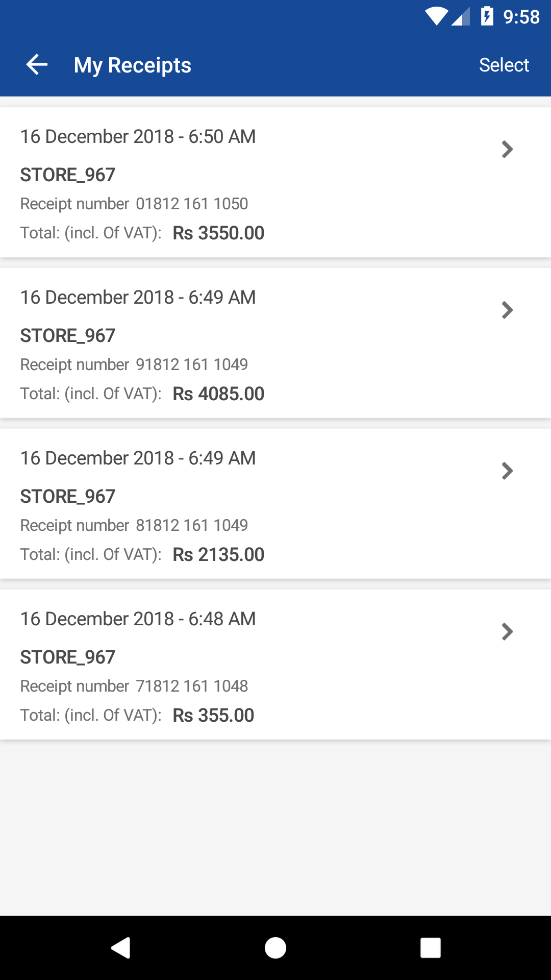
Task: Tap the battery charging icon
Action: (x=487, y=17)
